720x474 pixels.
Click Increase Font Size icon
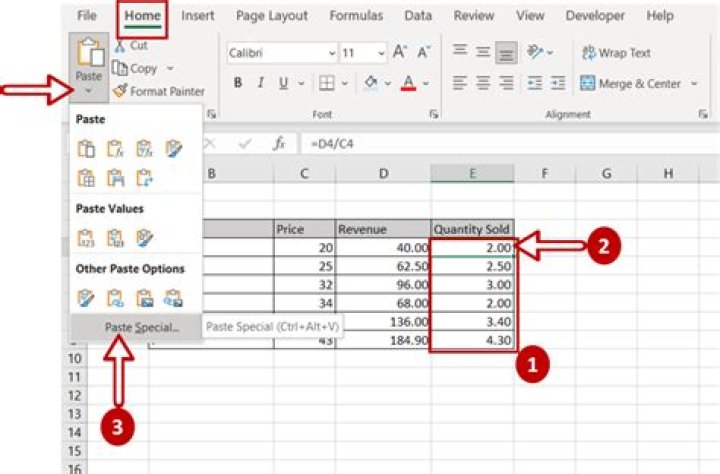click(x=400, y=52)
